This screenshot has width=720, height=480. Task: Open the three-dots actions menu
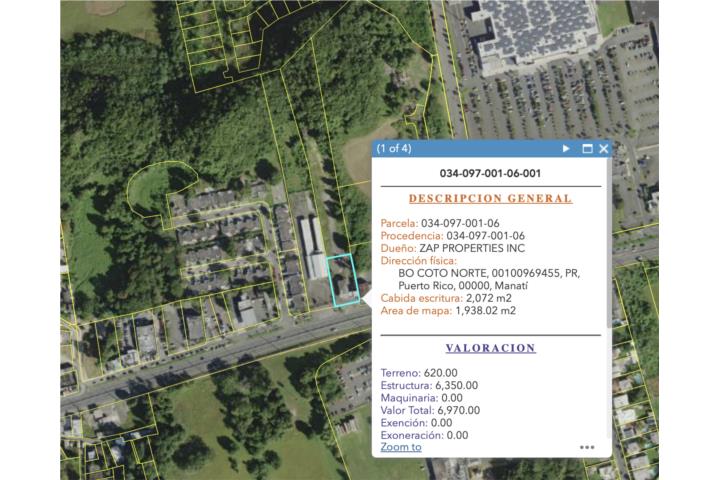coord(587,447)
